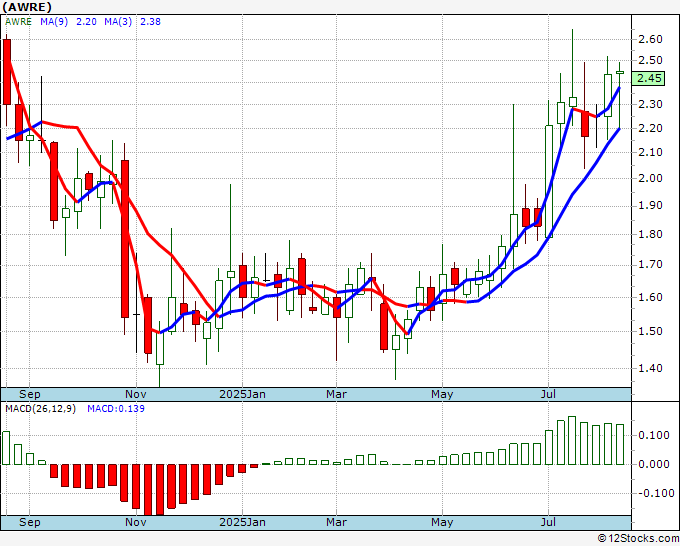Click the AWRE legend label
The height and width of the screenshot is (546, 680).
coord(18,22)
